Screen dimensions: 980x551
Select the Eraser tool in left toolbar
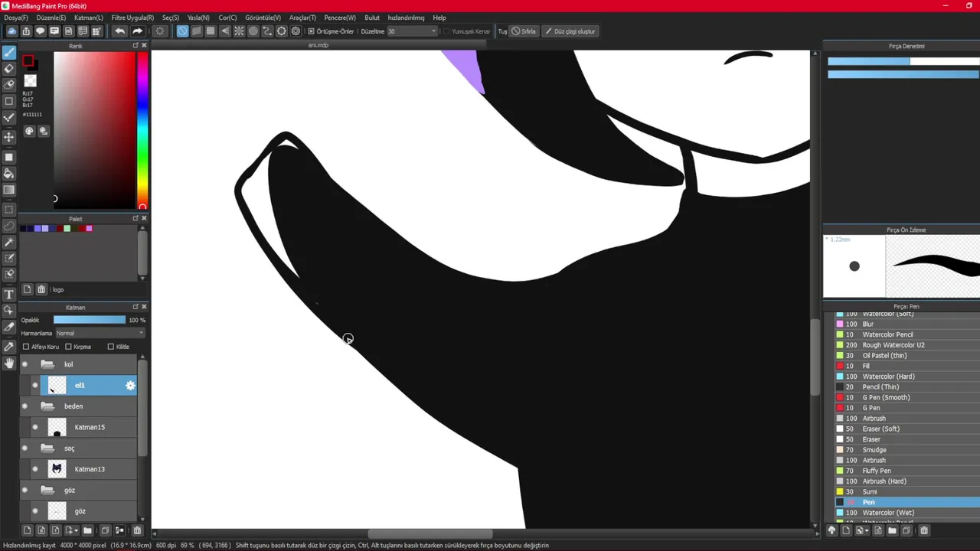point(9,68)
